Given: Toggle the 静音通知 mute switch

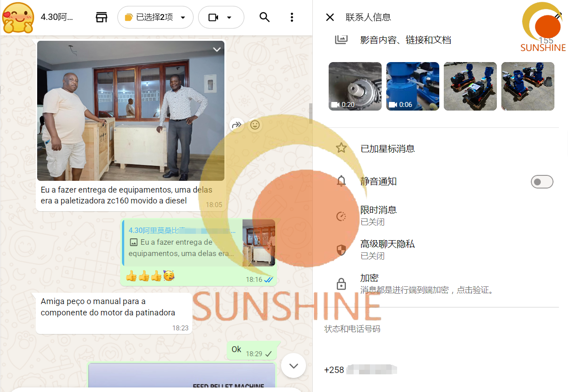Looking at the screenshot, I should coord(542,182).
